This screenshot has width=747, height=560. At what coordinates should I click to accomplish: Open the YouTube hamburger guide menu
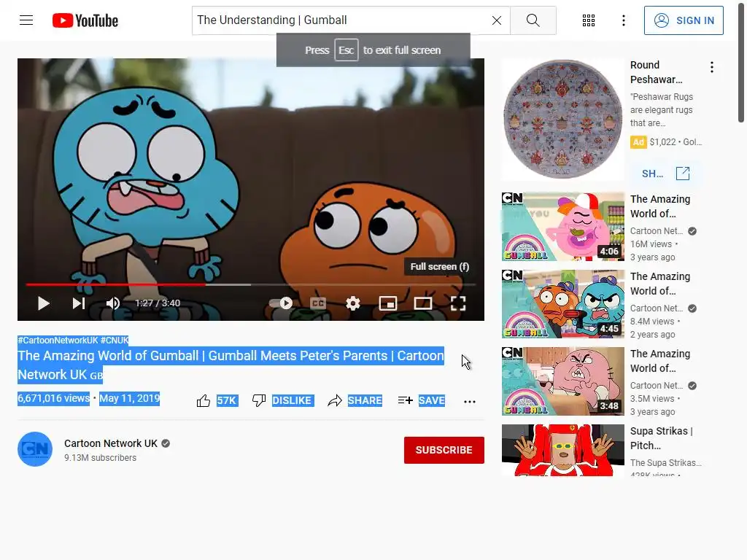point(26,20)
